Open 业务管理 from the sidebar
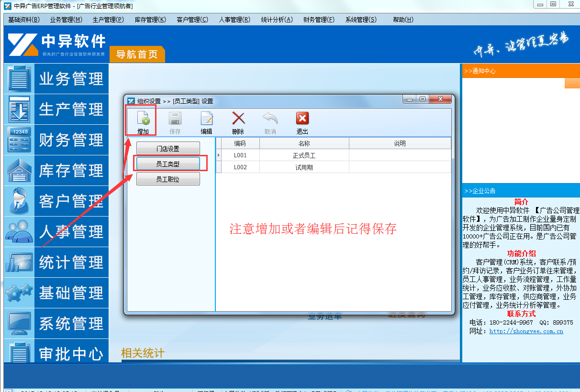This screenshot has width=580, height=392. click(x=56, y=79)
